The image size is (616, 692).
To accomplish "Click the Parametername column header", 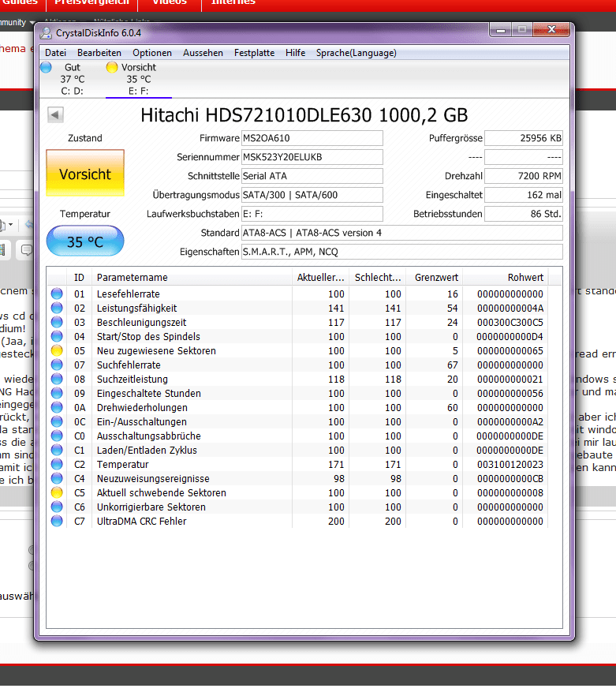I will pos(192,278).
